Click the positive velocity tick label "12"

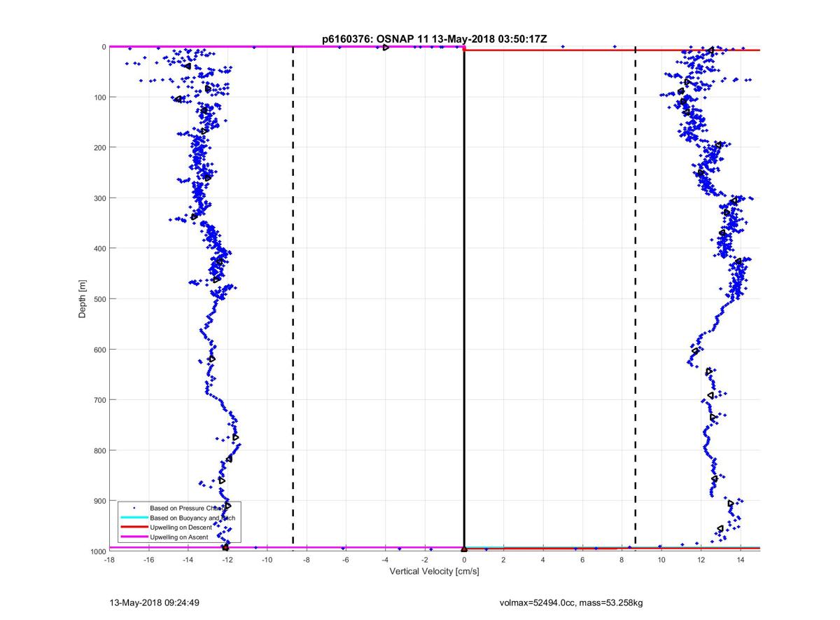(701, 560)
